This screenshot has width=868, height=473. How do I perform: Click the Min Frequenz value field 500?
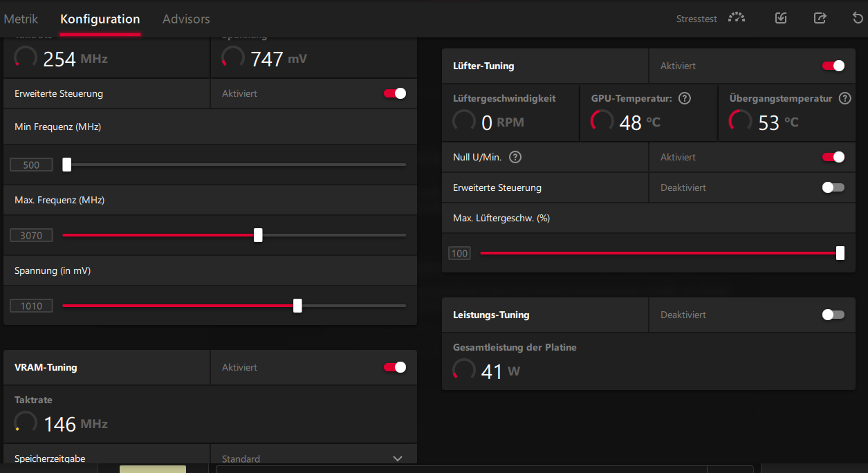click(x=31, y=165)
